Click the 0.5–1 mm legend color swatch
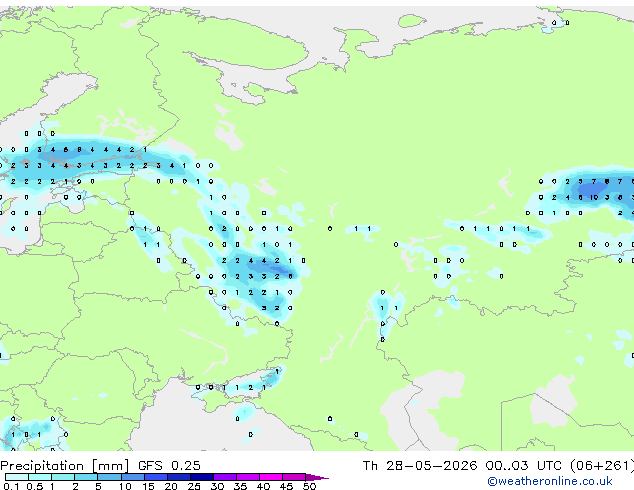This screenshot has width=634, height=490. (x=40, y=477)
